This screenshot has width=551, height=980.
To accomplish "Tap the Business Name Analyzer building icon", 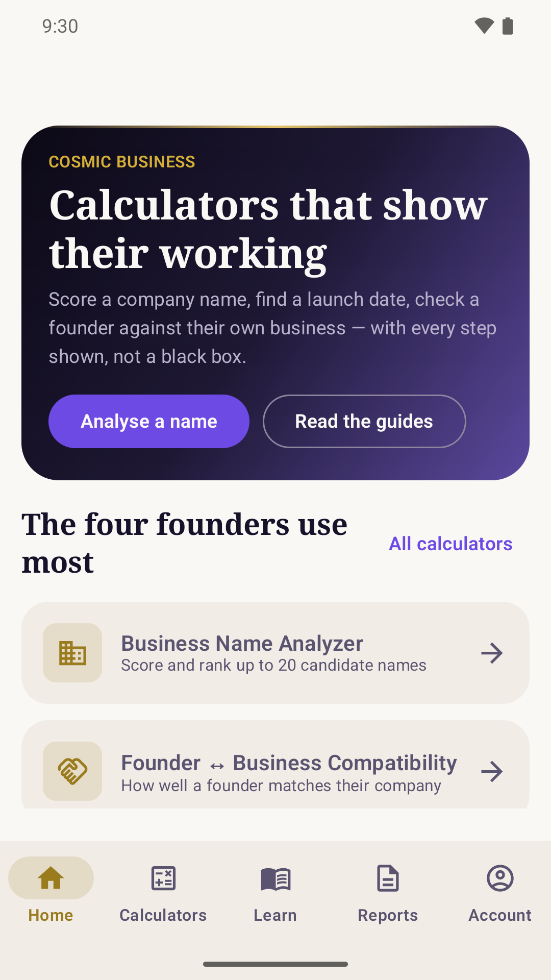I will (72, 653).
